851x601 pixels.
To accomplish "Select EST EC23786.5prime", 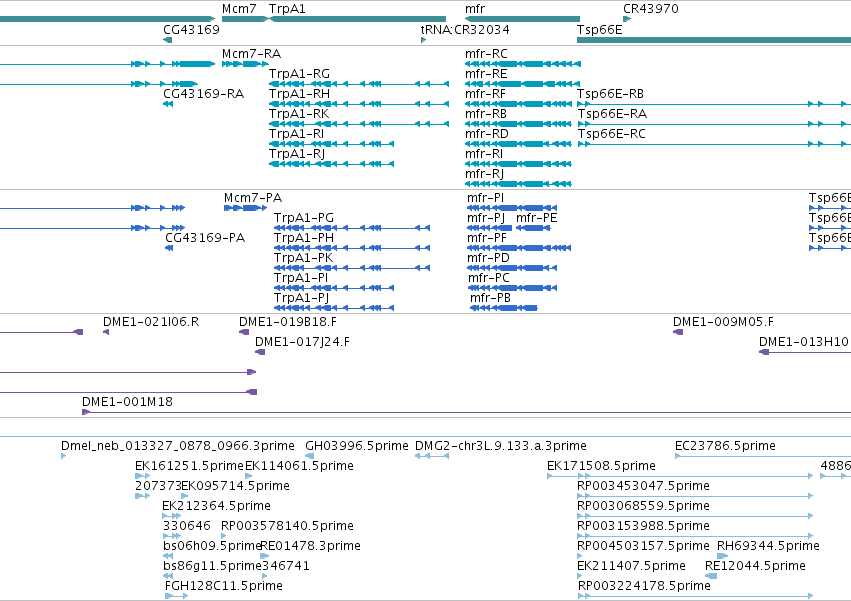I will (x=763, y=456).
